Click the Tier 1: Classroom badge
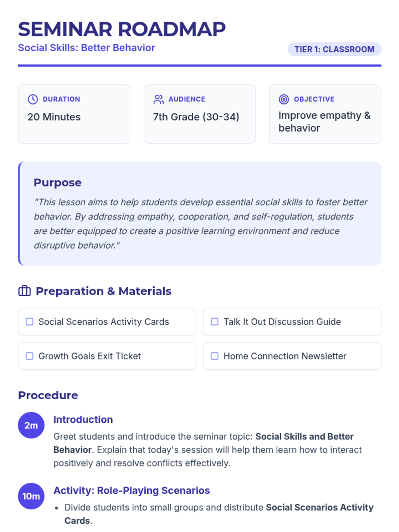Screen dimensions: 399x532 [334, 49]
